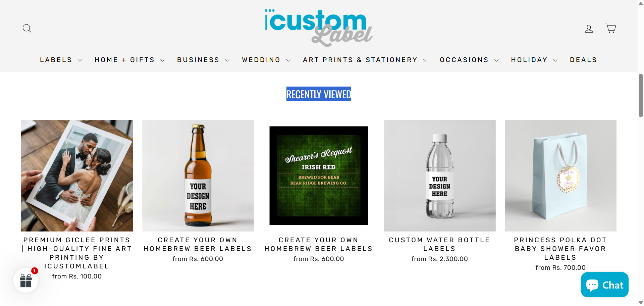Open the search magnifier icon
This screenshot has height=306, width=644.
[x=27, y=29]
